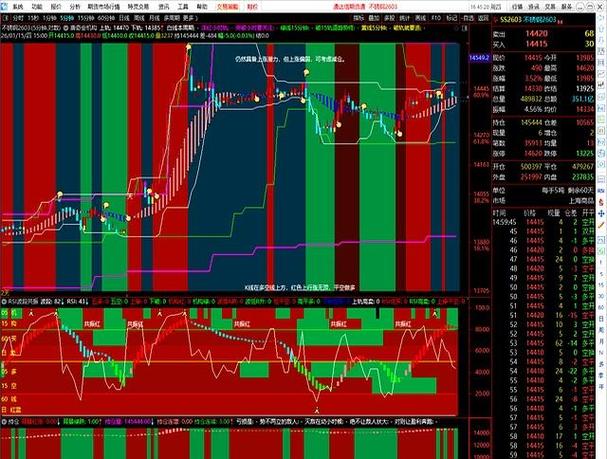
Task: Click the 买入 price 14415
Action: 536,44
